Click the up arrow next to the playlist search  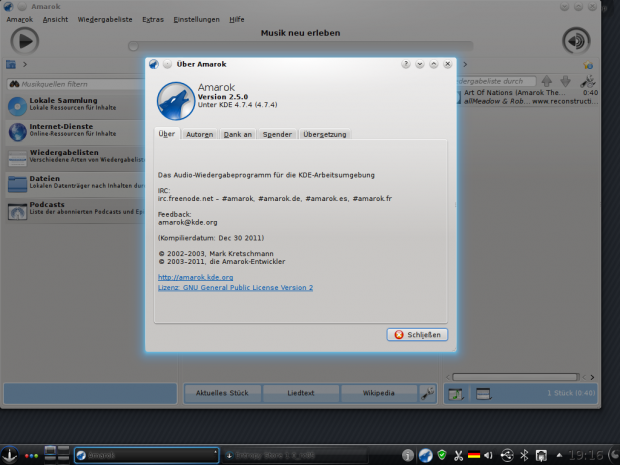[547, 81]
